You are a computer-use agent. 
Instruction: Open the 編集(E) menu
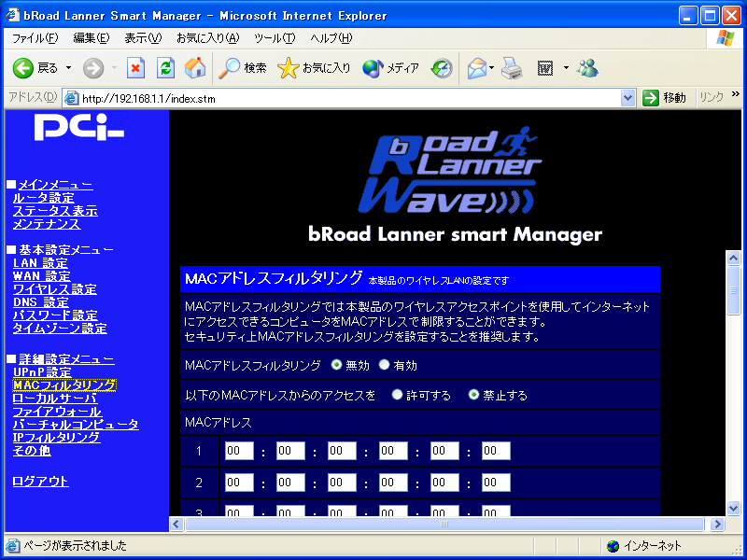pos(91,38)
